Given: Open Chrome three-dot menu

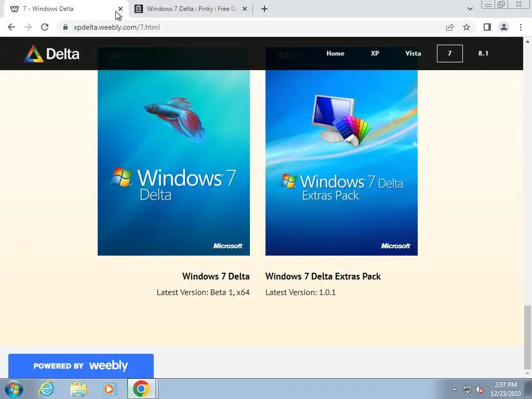Looking at the screenshot, I should (521, 27).
